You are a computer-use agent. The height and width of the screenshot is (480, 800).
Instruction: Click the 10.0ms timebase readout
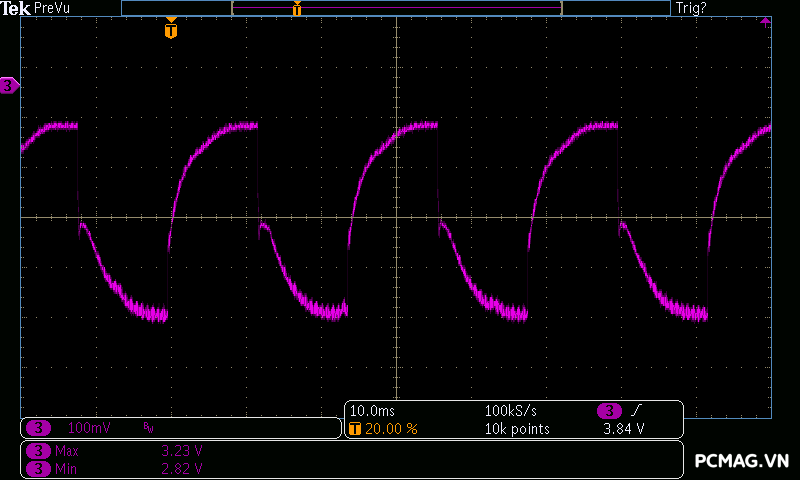[x=372, y=411]
